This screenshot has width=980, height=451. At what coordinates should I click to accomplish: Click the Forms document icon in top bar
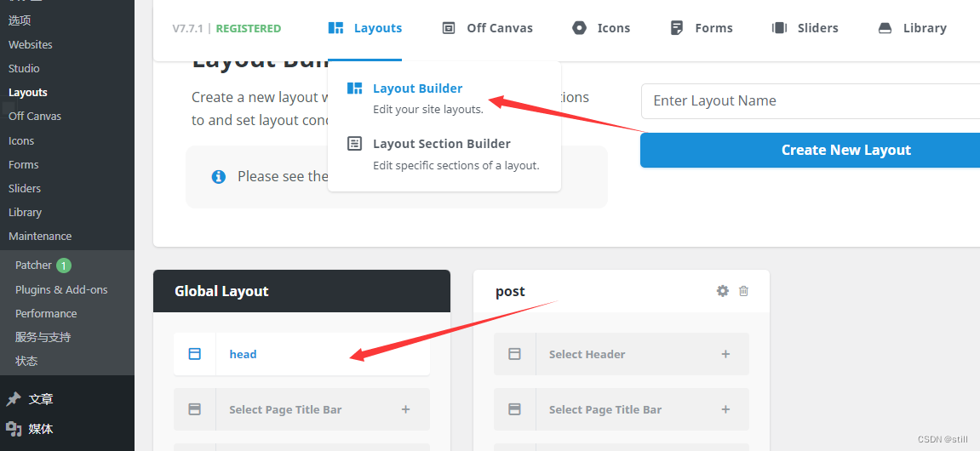[x=676, y=28]
